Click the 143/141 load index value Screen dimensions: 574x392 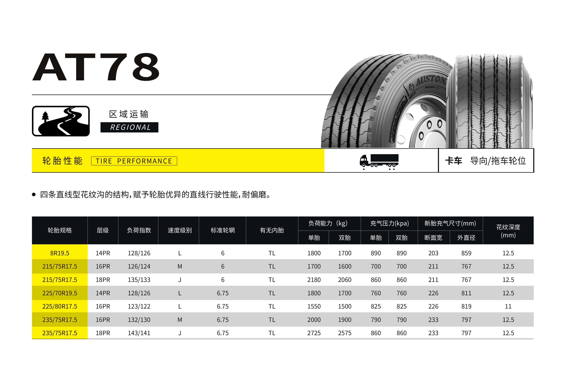pos(139,333)
